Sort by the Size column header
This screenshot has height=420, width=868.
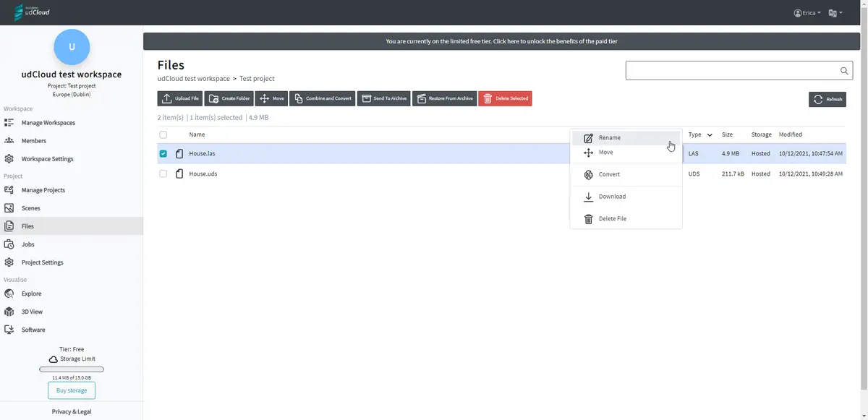[x=728, y=134]
